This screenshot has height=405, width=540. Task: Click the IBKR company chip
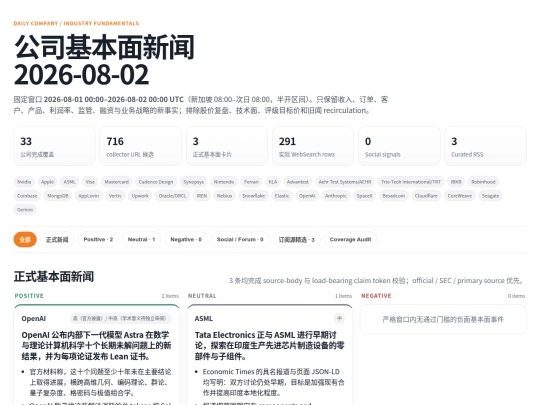[456, 182]
